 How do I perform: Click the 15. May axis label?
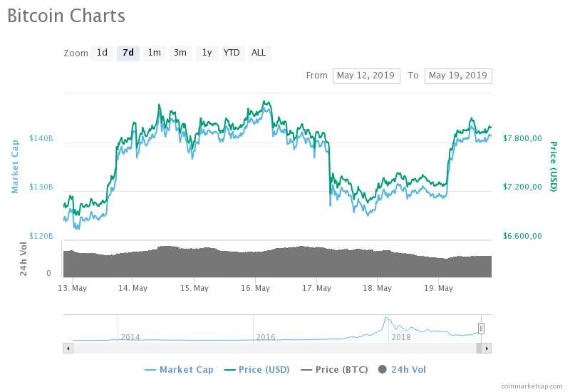[x=195, y=289]
